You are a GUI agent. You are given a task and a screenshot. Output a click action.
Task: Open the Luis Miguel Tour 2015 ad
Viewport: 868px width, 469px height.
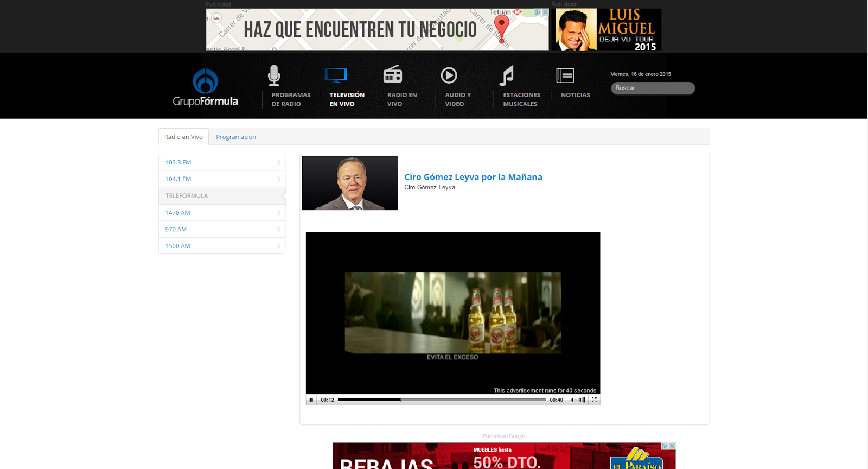tap(606, 30)
